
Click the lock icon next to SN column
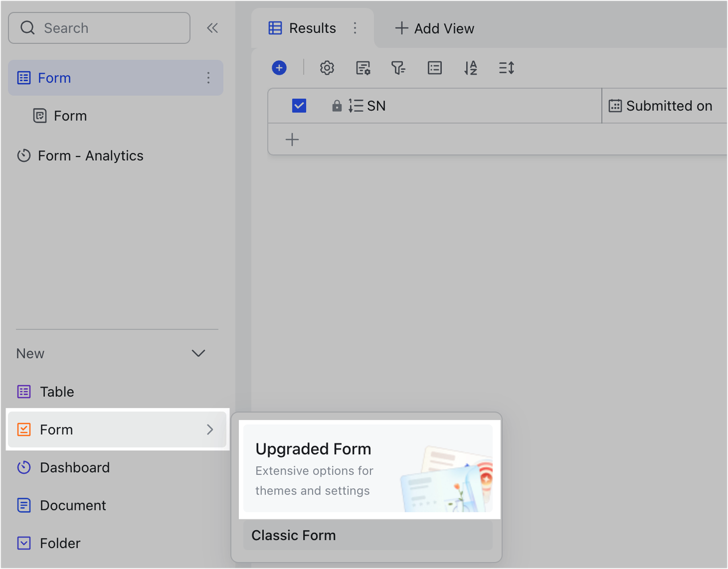(337, 105)
